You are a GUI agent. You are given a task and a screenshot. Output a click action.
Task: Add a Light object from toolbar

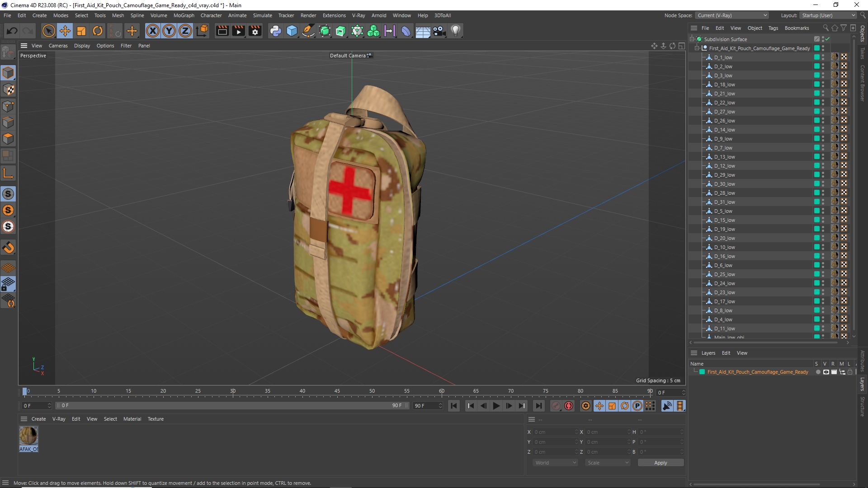(456, 31)
